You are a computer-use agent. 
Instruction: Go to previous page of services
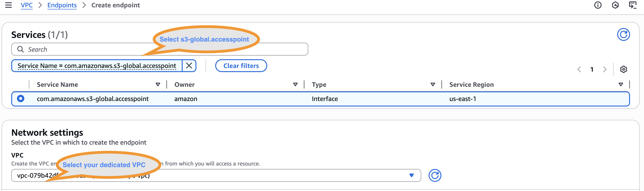[x=579, y=69]
